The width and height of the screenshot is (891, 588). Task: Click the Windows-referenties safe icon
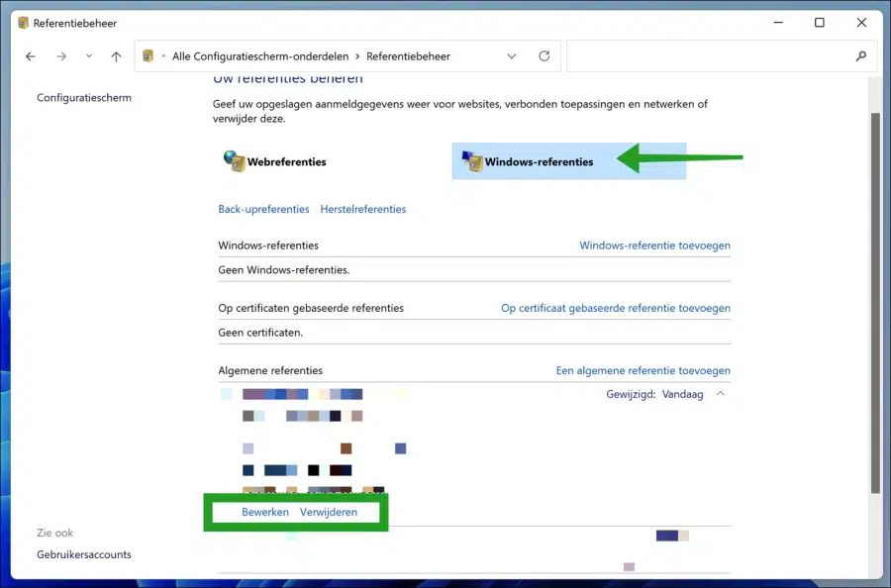coord(471,161)
